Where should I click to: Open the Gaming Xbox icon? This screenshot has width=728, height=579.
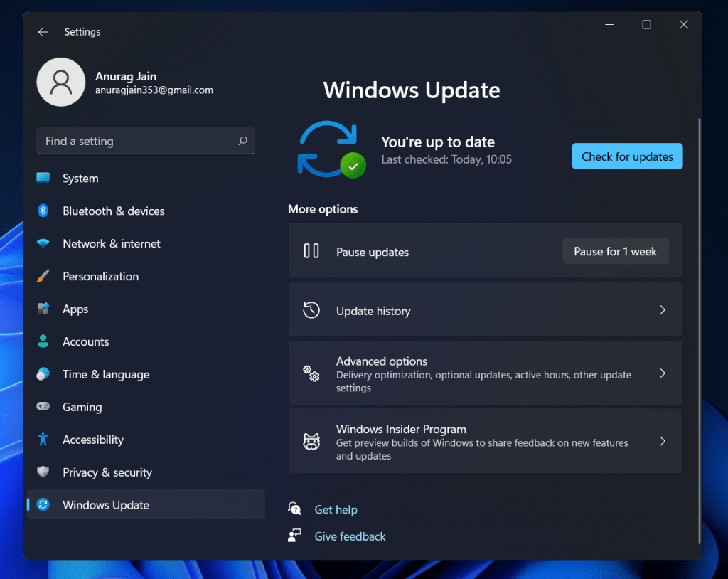pos(45,407)
